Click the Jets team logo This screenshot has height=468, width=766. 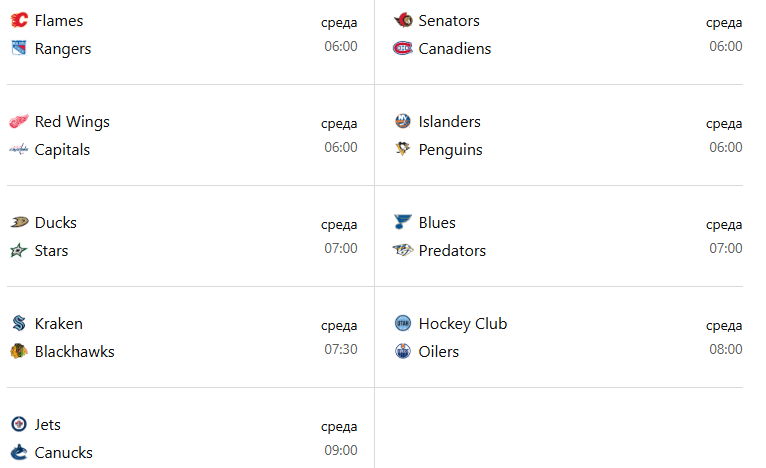coord(19,425)
